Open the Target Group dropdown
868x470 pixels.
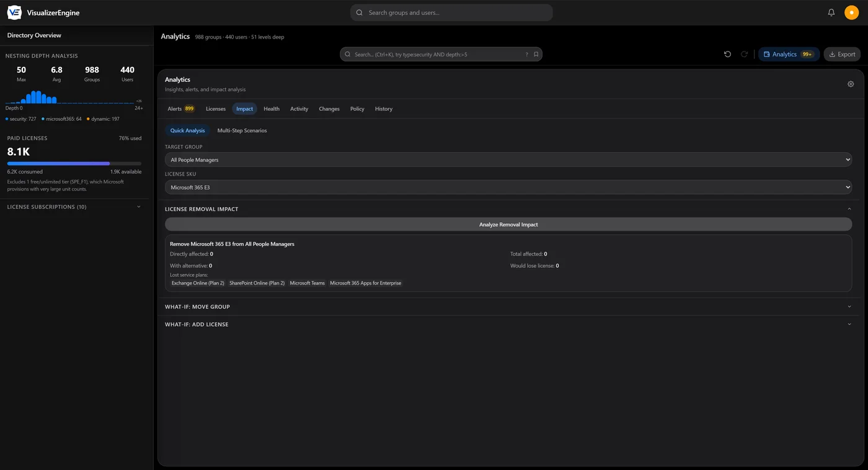pos(508,160)
